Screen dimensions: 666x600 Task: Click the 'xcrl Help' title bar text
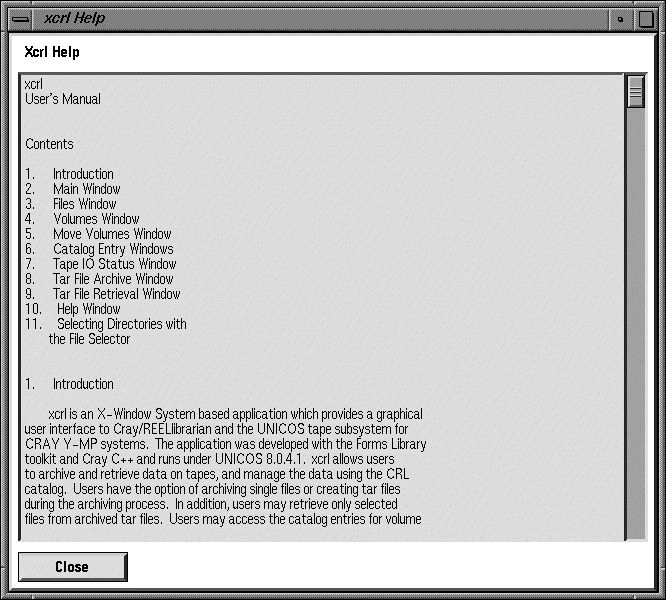[x=74, y=19]
